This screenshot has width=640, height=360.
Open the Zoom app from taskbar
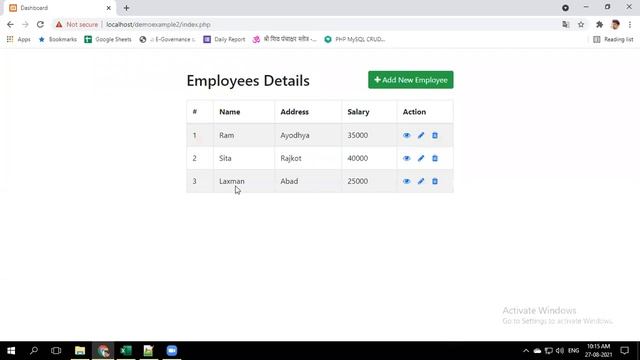point(172,351)
